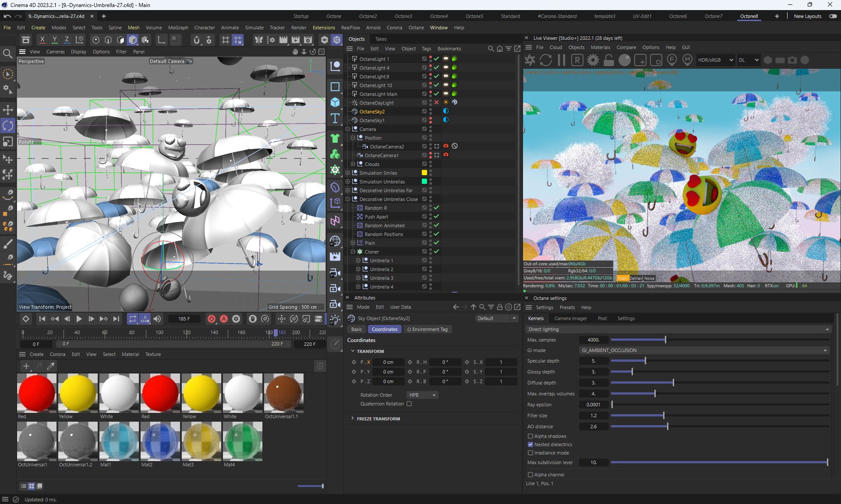Pause rendering in Live Viewer
841x504 pixels.
click(x=562, y=60)
